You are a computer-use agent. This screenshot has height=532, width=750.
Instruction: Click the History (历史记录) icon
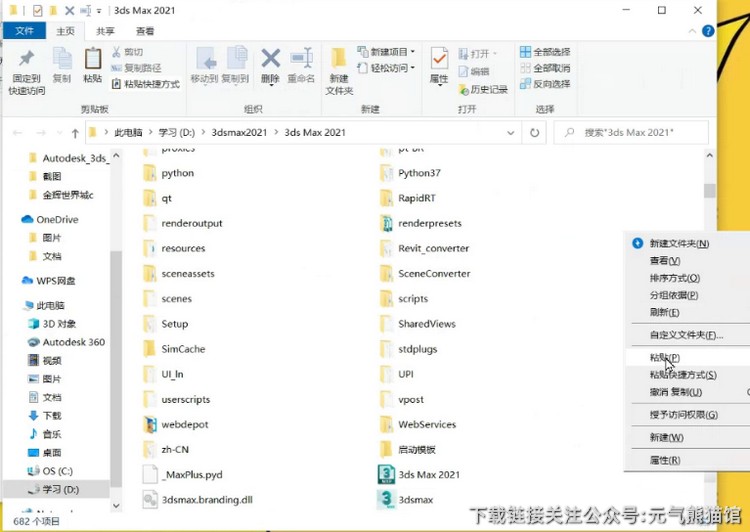461,89
